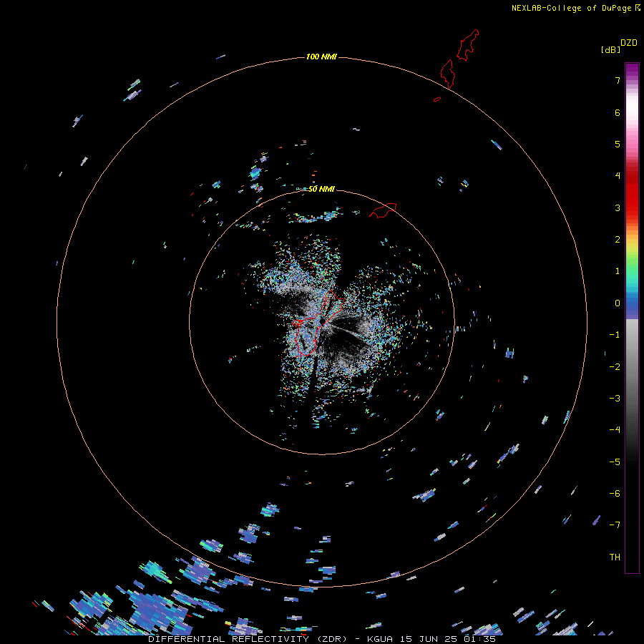Click the -7 label on the color scale
This screenshot has width=644, height=644.
click(615, 525)
